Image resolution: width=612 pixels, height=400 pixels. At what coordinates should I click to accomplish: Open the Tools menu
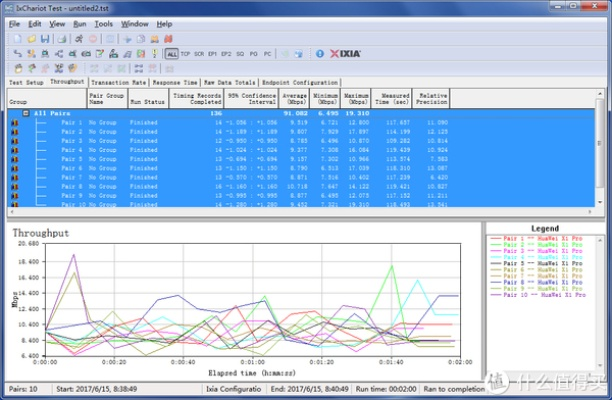pyautogui.click(x=104, y=23)
